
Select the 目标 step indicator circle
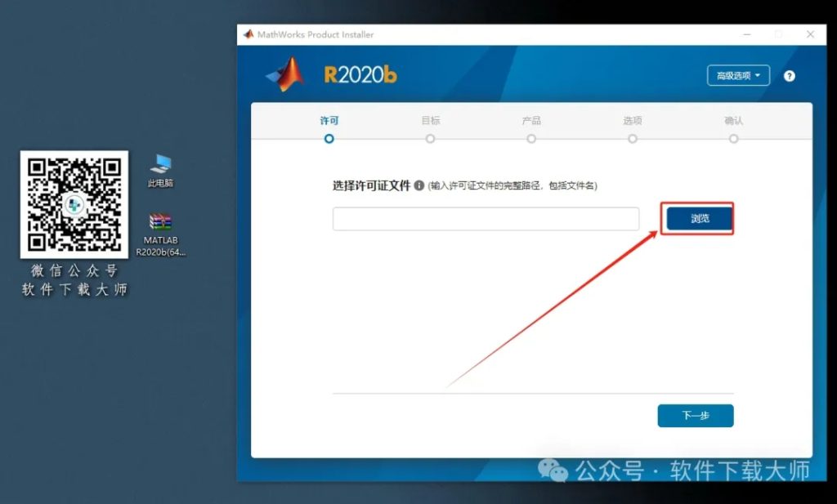point(431,139)
